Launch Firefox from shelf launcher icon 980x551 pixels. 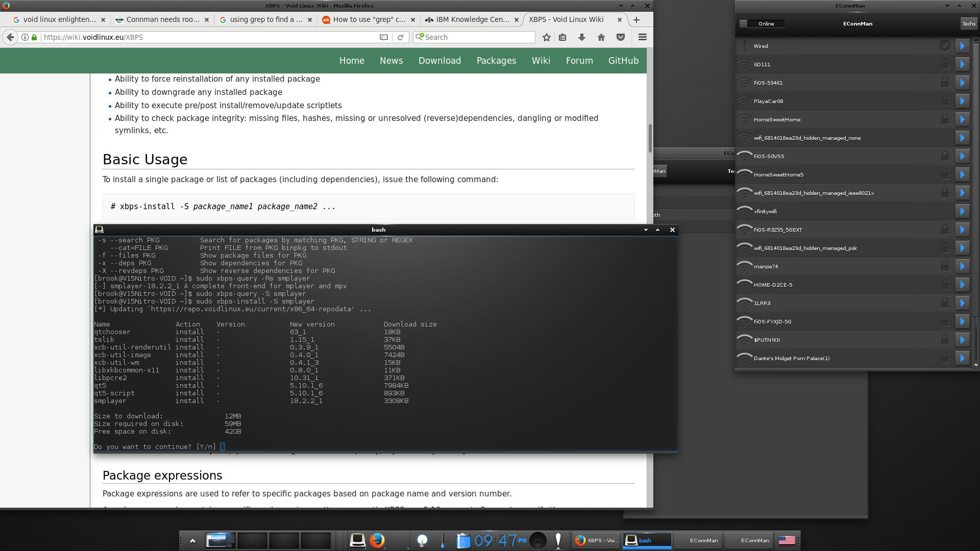377,540
